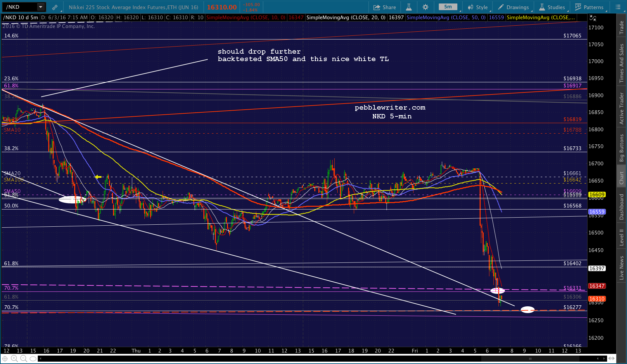Click the price axis adjust icon at top right
Image resolution: width=627 pixels, height=364 pixels.
click(x=593, y=18)
